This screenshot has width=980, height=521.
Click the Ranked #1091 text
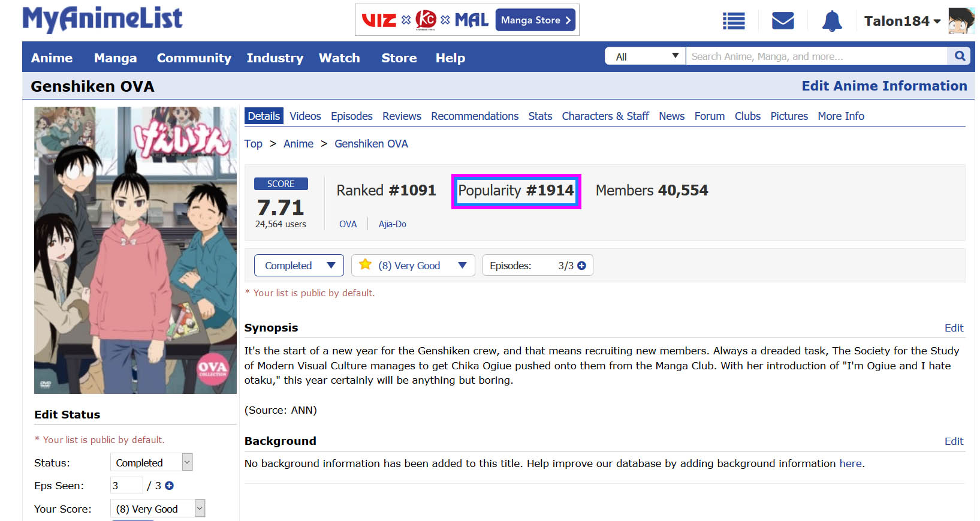click(x=386, y=191)
